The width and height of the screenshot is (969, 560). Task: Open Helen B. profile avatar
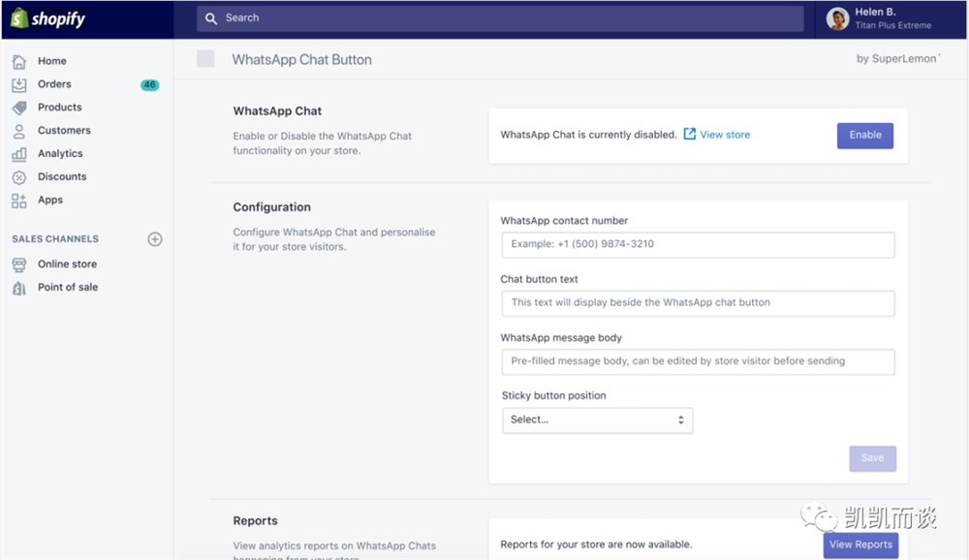[x=837, y=18]
